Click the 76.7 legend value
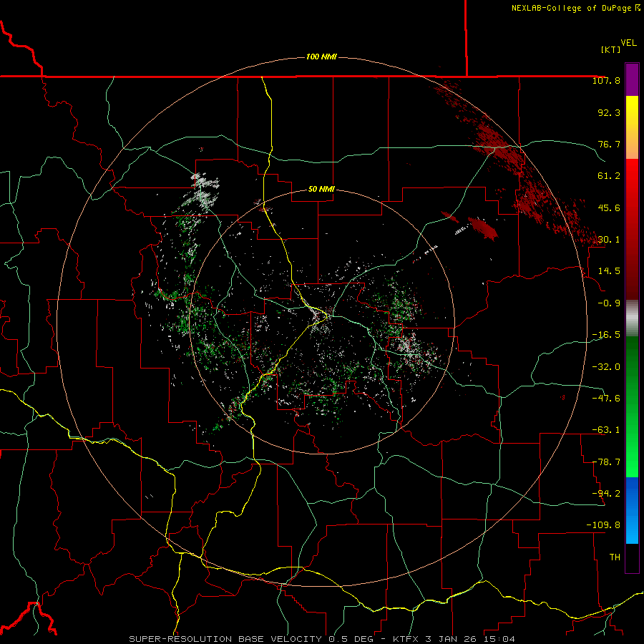The width and height of the screenshot is (644, 644). [x=609, y=144]
